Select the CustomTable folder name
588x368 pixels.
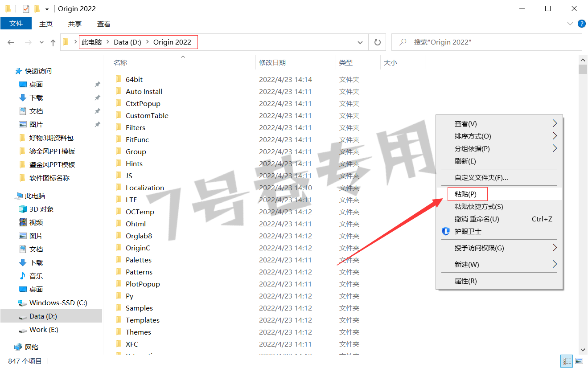[x=147, y=115]
